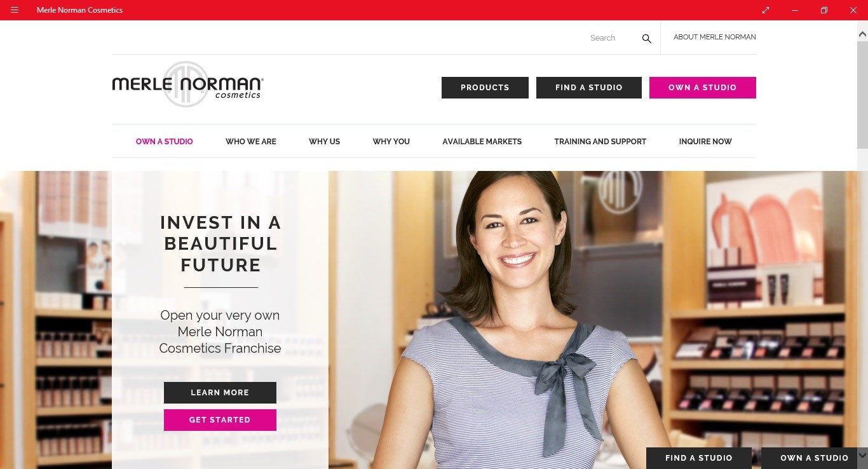This screenshot has width=868, height=469.
Task: Click the pink Own a Studio header button
Action: point(703,88)
